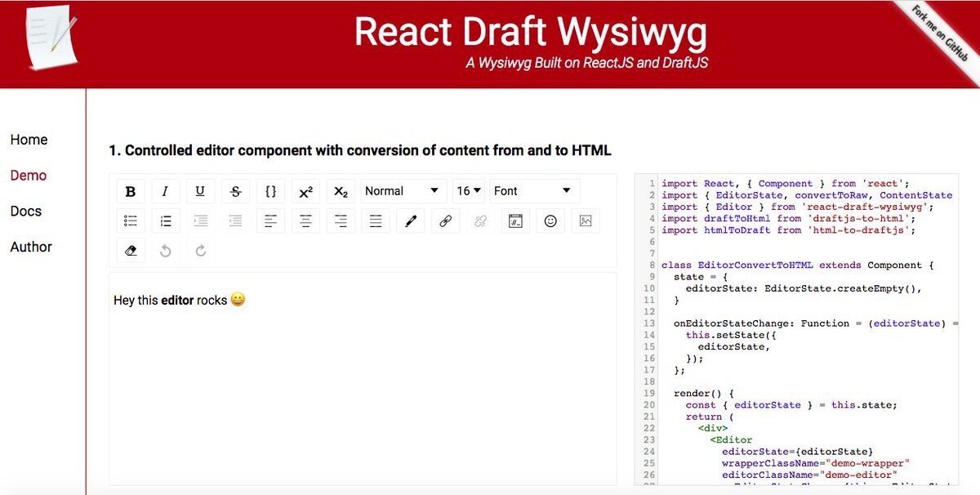Click code line "editorState: EditorState.createEmpty(),"

tap(804, 289)
